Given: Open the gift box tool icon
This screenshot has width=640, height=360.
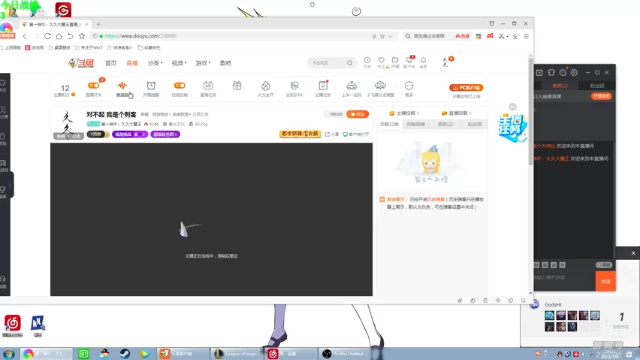Looking at the screenshot, I should click(x=237, y=86).
